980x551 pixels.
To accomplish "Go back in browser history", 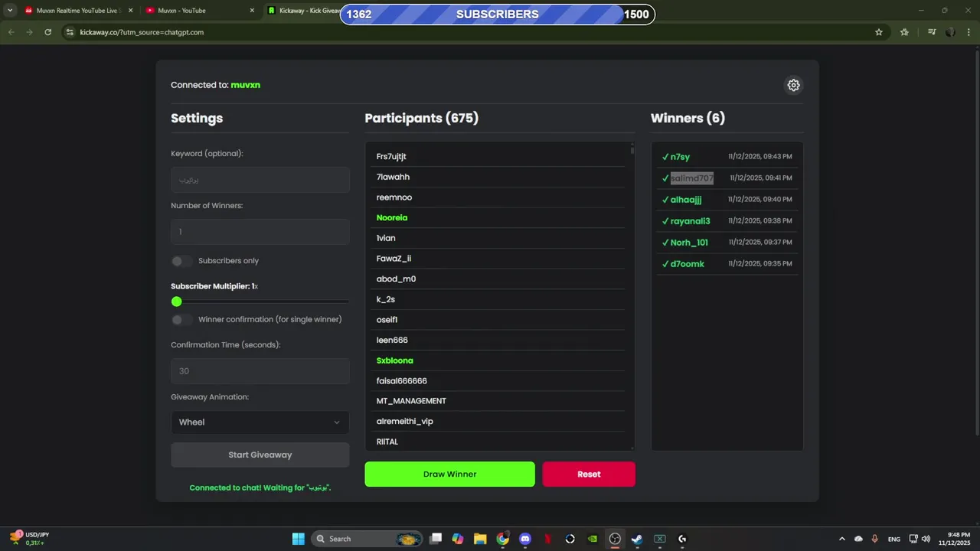I will pos(11,32).
